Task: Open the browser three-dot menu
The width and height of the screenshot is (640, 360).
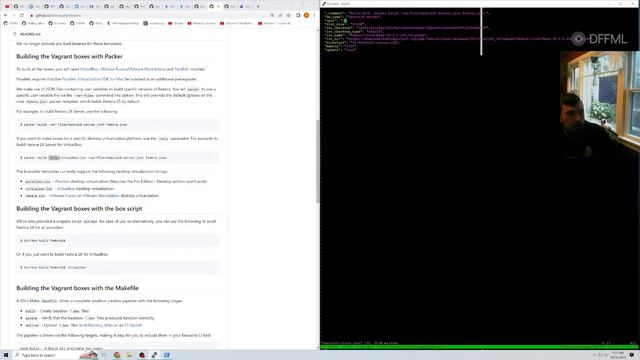Action: click(314, 16)
